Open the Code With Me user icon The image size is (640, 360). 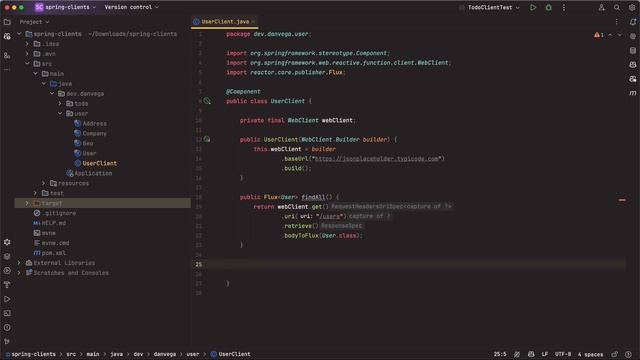[x=601, y=7]
